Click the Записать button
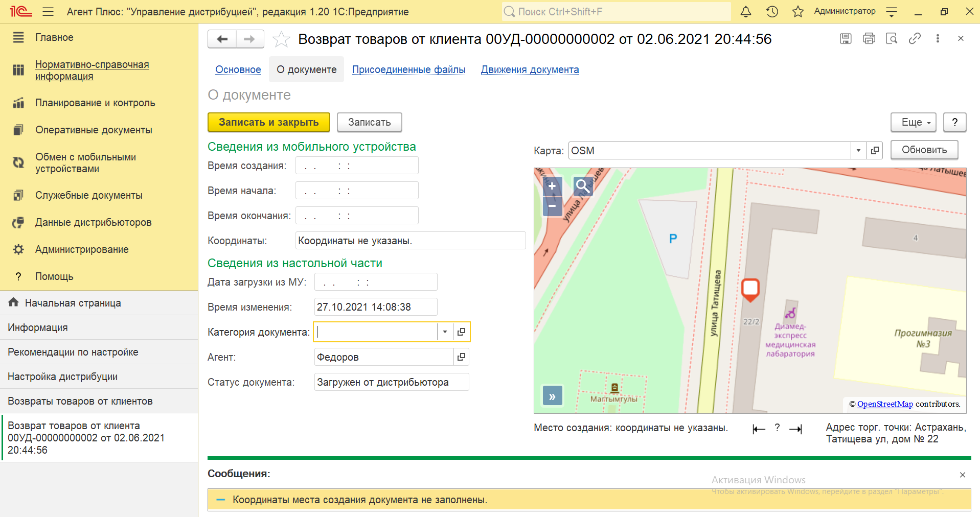Viewport: 980px width, 517px height. (370, 122)
